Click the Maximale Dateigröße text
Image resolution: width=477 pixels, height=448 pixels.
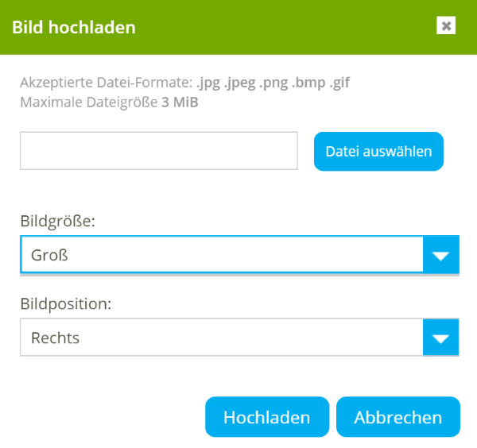point(89,101)
